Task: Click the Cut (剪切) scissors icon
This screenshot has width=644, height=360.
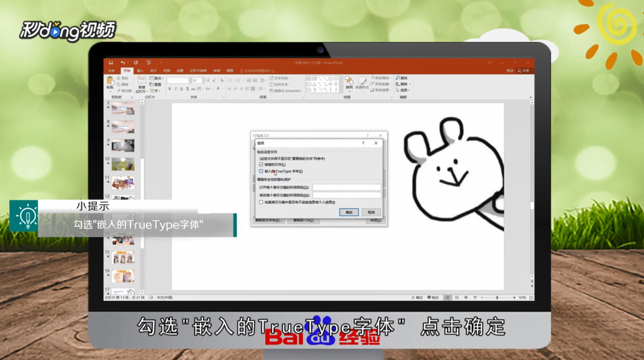Action: coord(119,78)
